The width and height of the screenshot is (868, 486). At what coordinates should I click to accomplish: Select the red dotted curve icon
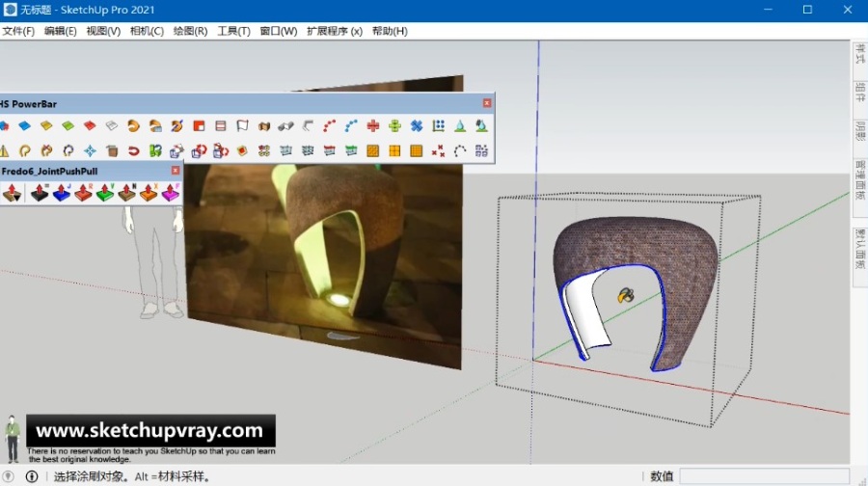click(330, 126)
